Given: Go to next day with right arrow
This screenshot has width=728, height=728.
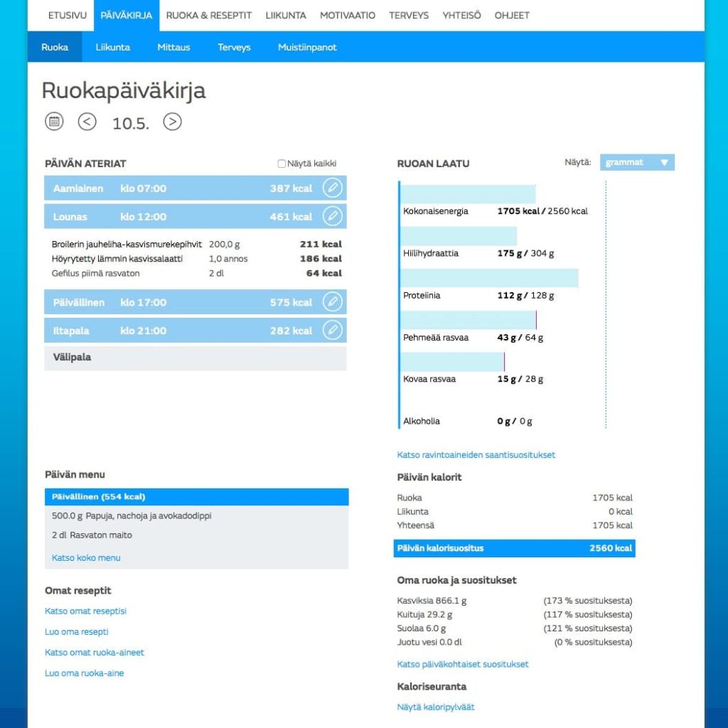Looking at the screenshot, I should tap(172, 122).
